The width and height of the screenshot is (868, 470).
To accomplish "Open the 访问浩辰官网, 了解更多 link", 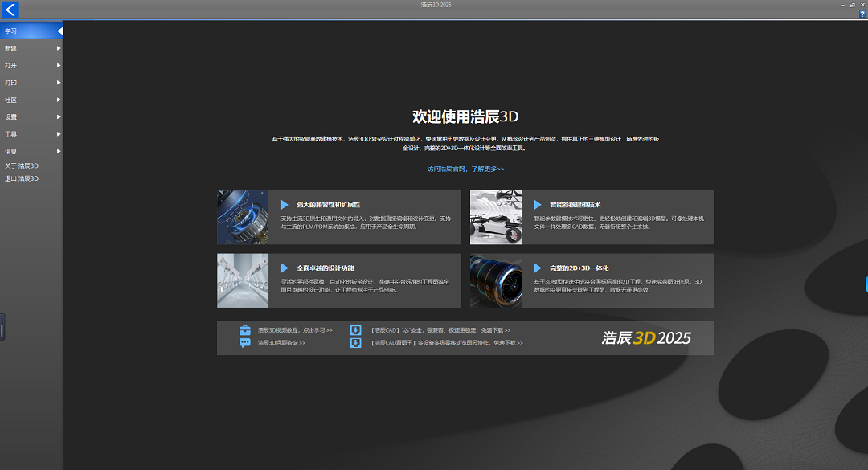I will pyautogui.click(x=465, y=170).
